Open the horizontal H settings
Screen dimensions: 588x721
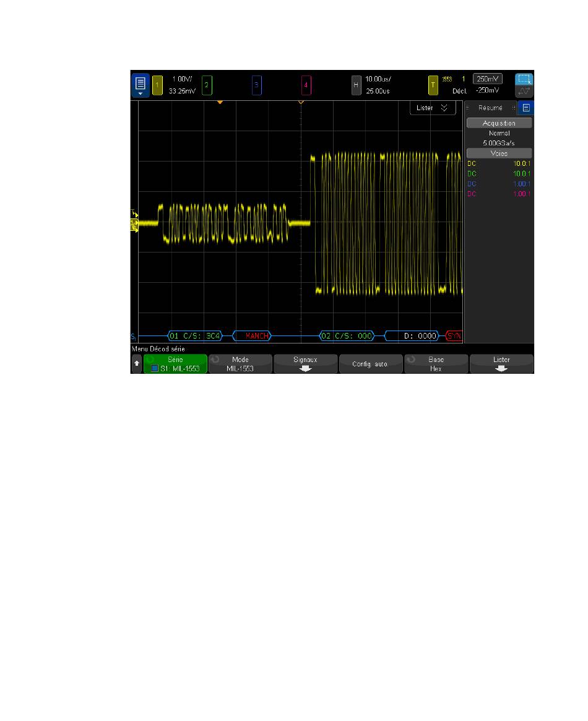[x=356, y=85]
